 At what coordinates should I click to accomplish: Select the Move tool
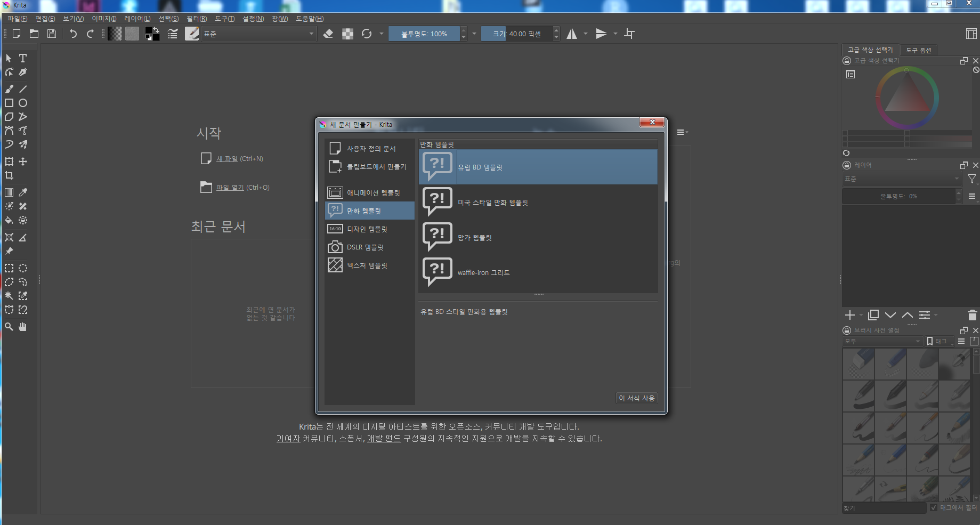[x=23, y=161]
